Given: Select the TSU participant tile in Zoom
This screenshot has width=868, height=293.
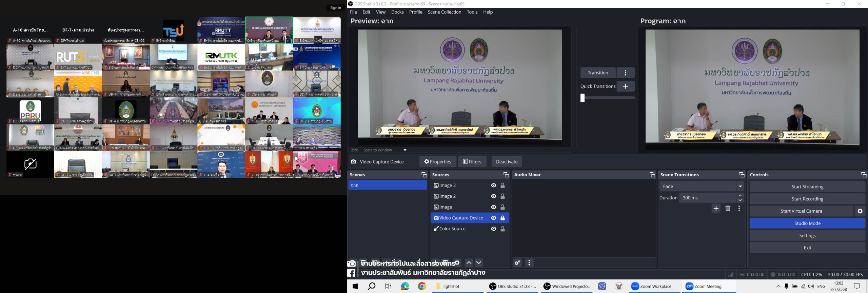Looking at the screenshot, I should click(x=173, y=30).
